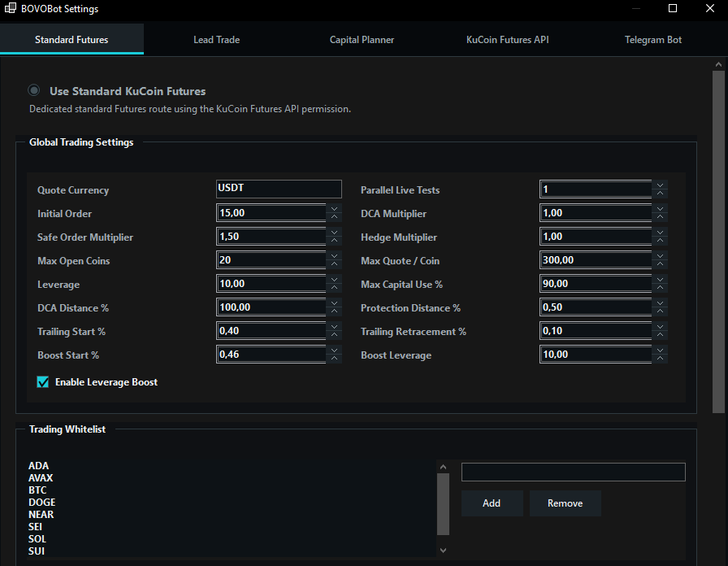This screenshot has width=728, height=566.
Task: Maximize the BOVOBot Settings window
Action: (672, 8)
